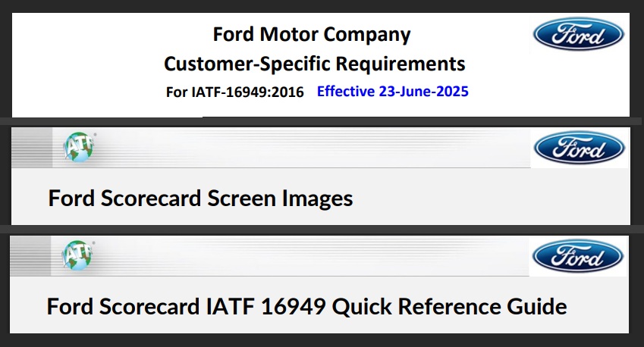The width and height of the screenshot is (644, 347).
Task: Select the Quick Reference Guide banner thumbnail
Action: (x=319, y=284)
